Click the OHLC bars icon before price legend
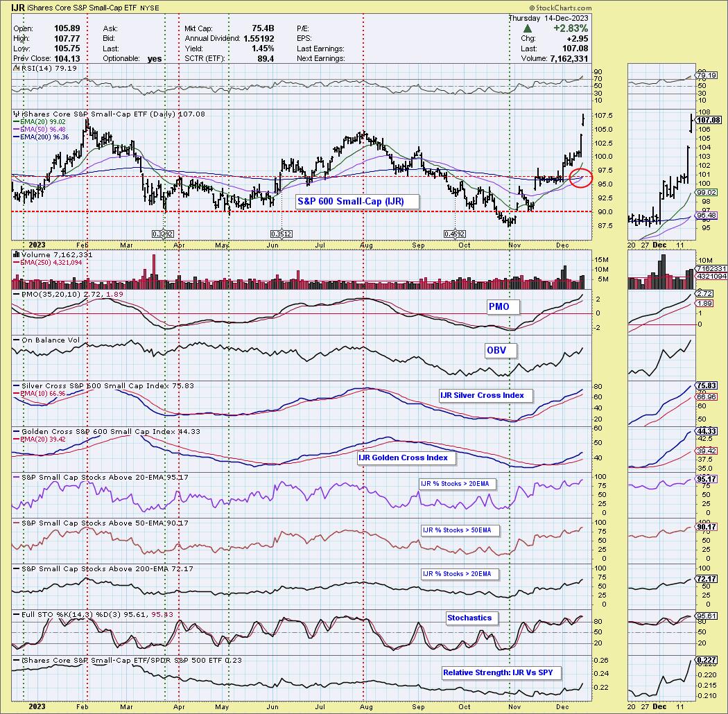 [x=16, y=114]
